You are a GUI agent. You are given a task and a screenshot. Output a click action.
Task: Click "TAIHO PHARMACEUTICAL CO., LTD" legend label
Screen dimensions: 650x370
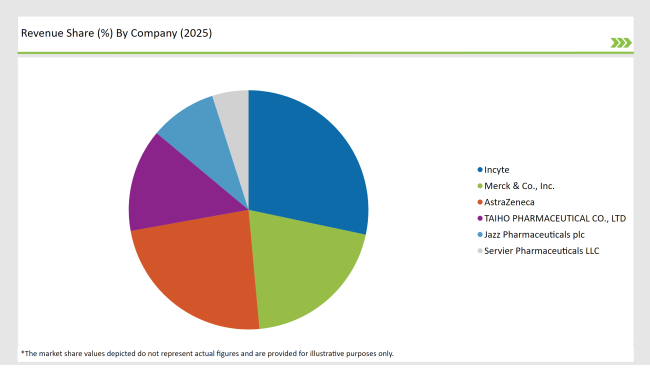click(555, 218)
